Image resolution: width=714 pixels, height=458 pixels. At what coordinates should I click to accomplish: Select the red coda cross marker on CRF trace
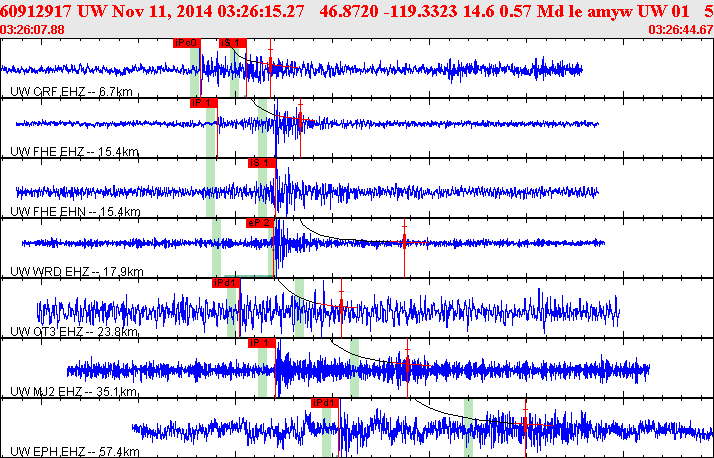(x=270, y=67)
